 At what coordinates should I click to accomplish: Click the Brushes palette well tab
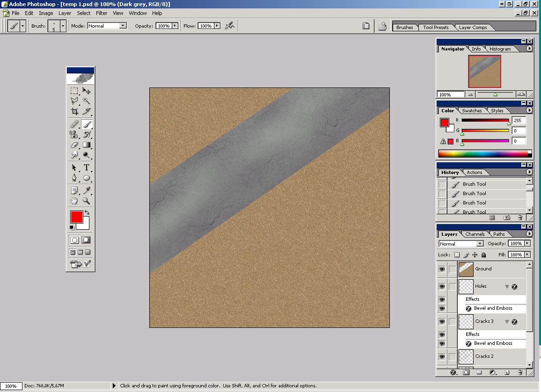[x=405, y=27]
